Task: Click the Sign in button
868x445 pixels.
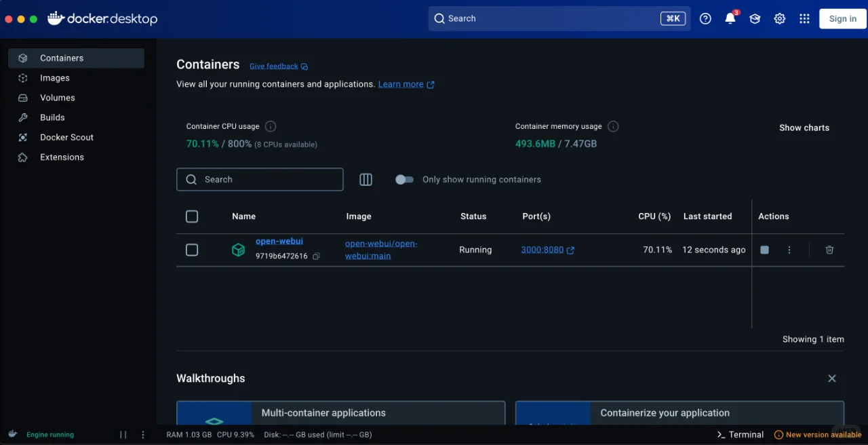Action: [842, 19]
